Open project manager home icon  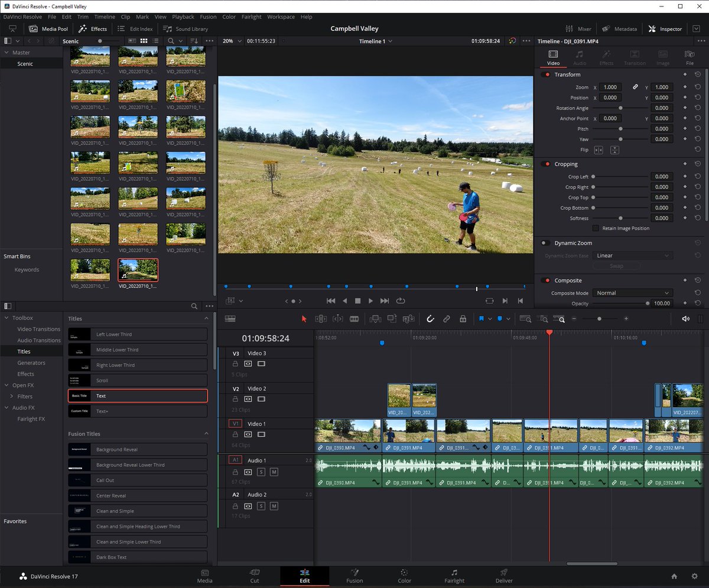674,576
